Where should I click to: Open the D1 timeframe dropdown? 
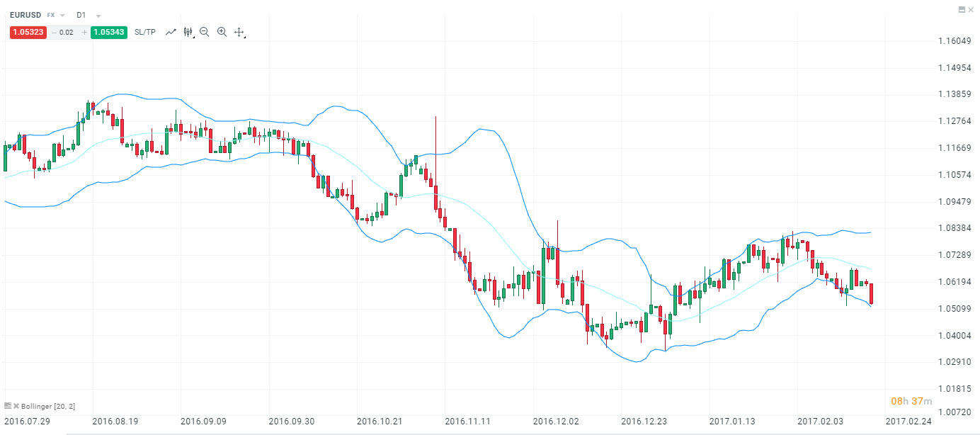[x=98, y=14]
